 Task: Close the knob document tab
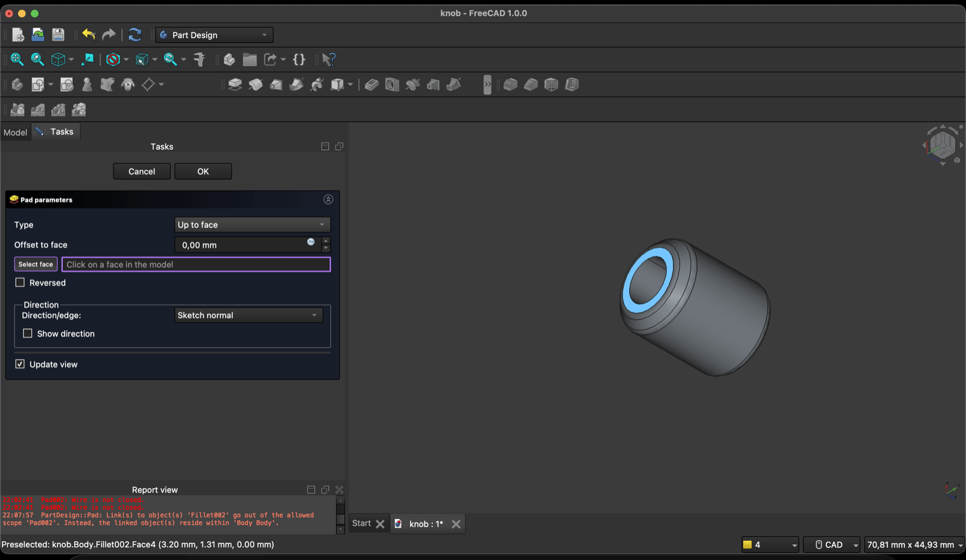point(456,524)
